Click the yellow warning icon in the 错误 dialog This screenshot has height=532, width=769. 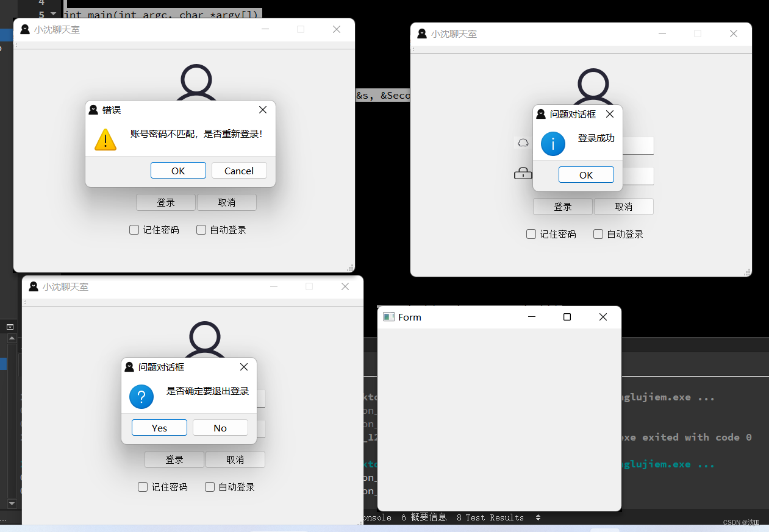tap(105, 140)
